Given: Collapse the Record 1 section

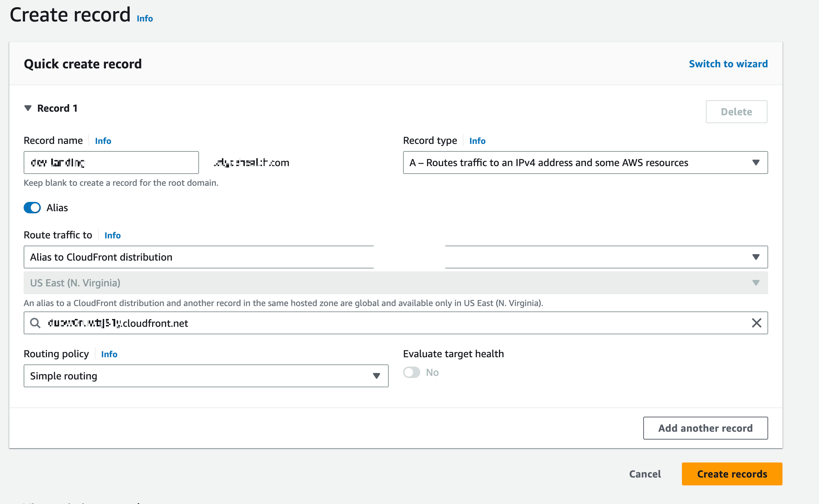Looking at the screenshot, I should pos(28,108).
